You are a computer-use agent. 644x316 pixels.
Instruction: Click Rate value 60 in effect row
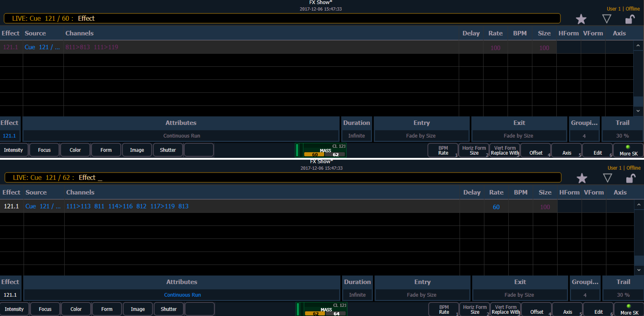click(x=496, y=207)
